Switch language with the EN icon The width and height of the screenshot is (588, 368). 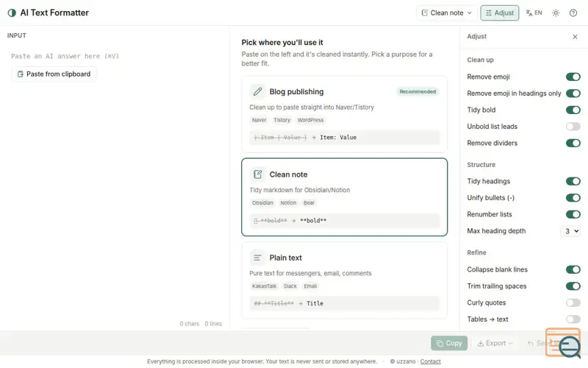coord(534,13)
